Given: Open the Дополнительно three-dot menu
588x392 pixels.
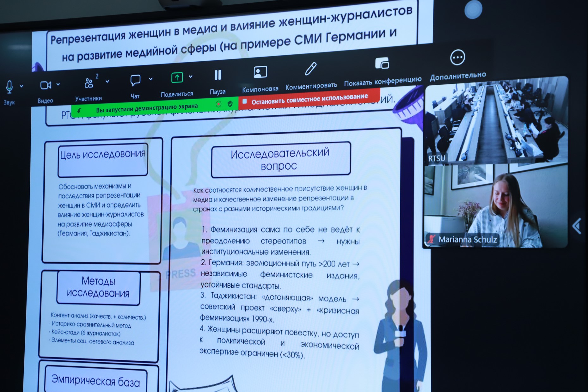Looking at the screenshot, I should point(457,58).
